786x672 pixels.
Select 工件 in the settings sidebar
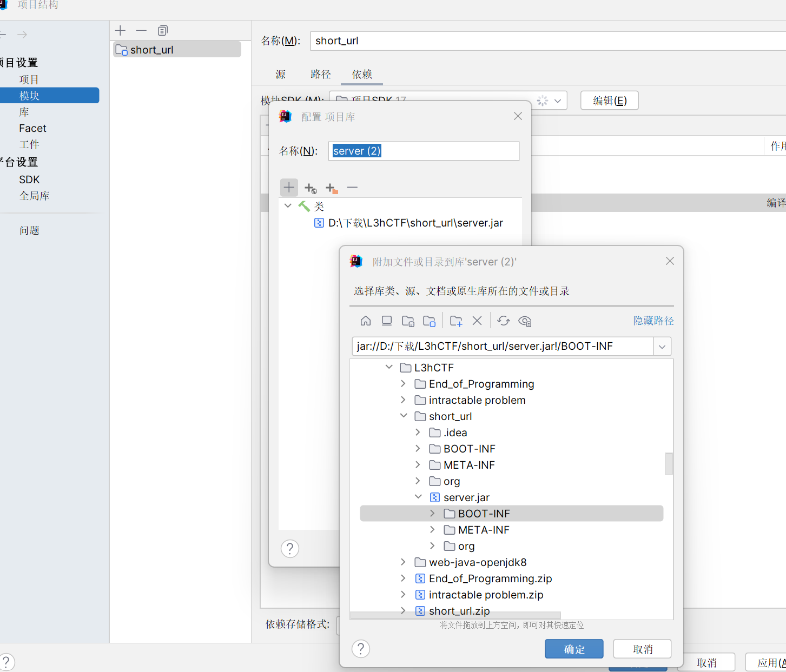29,144
